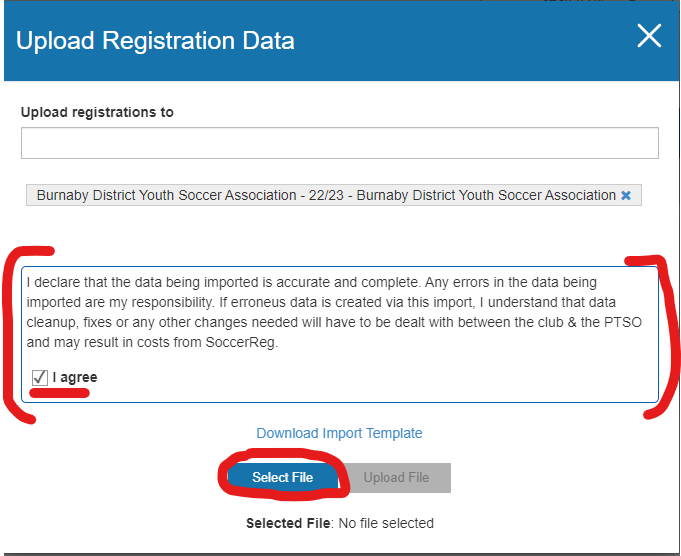The height and width of the screenshot is (556, 681).
Task: Remove the Burnaby District Youth Soccer tag
Action: pos(626,196)
